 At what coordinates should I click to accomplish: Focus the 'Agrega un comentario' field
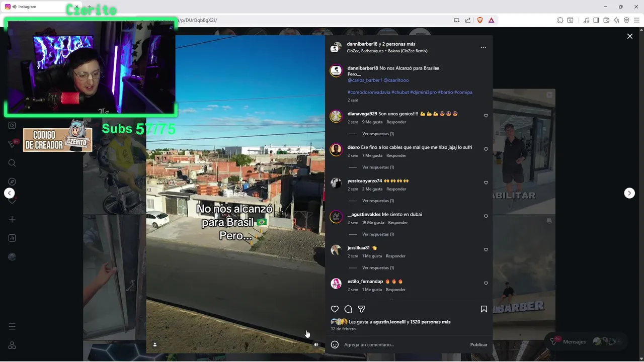pyautogui.click(x=405, y=345)
